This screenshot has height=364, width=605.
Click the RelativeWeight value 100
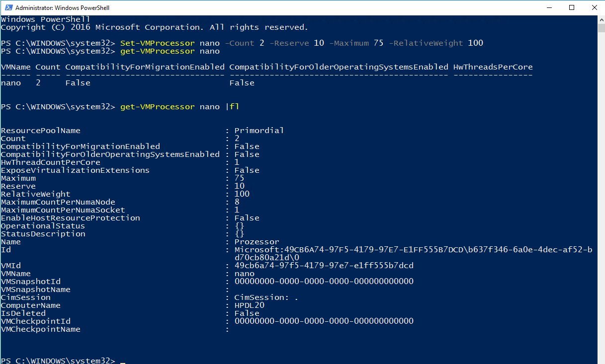(x=244, y=194)
